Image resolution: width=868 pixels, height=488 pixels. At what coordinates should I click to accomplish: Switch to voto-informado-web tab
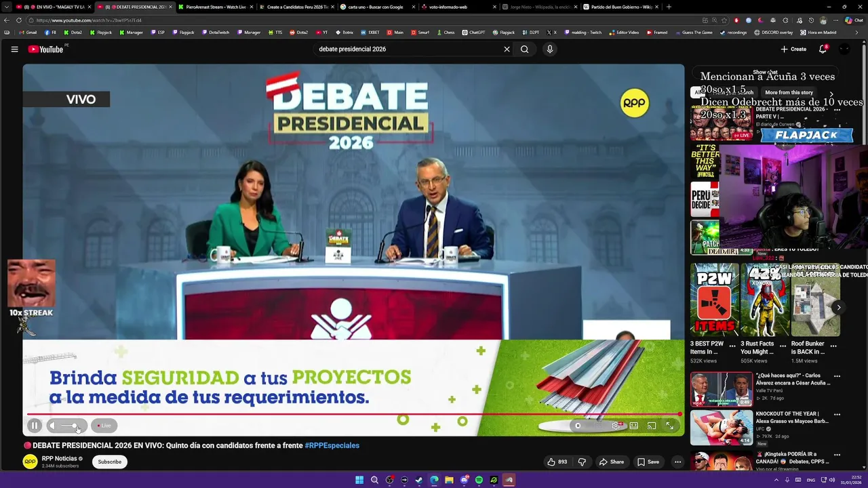coord(458,7)
